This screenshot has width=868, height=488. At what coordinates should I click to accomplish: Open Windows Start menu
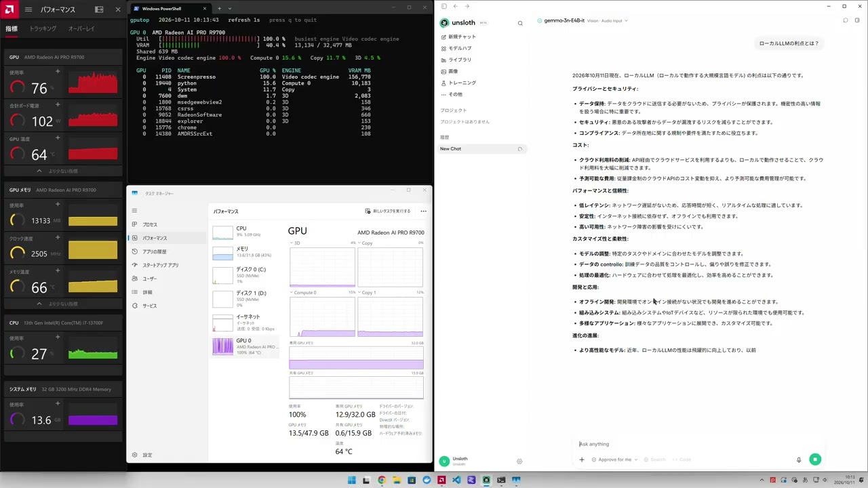(352, 480)
